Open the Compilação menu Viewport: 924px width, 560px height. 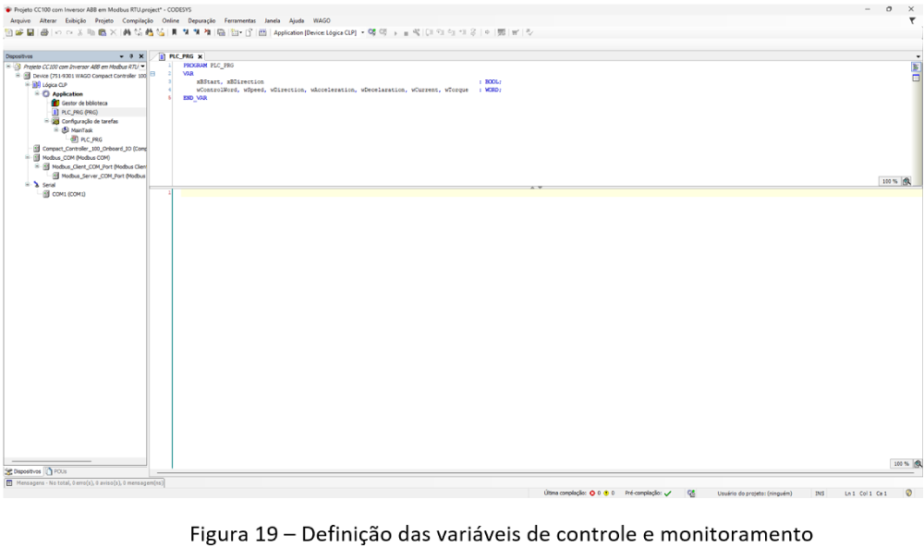click(x=136, y=19)
